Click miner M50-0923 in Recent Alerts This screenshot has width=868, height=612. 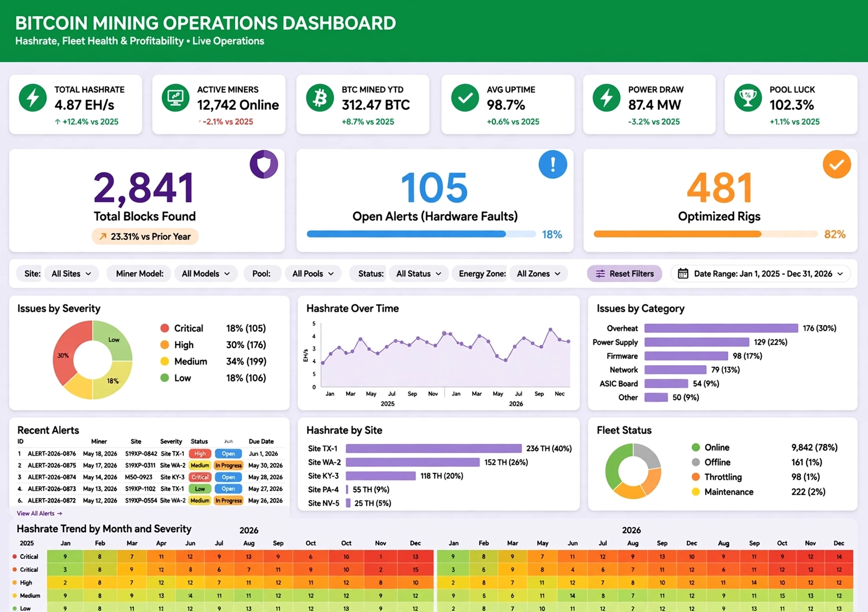tap(139, 477)
